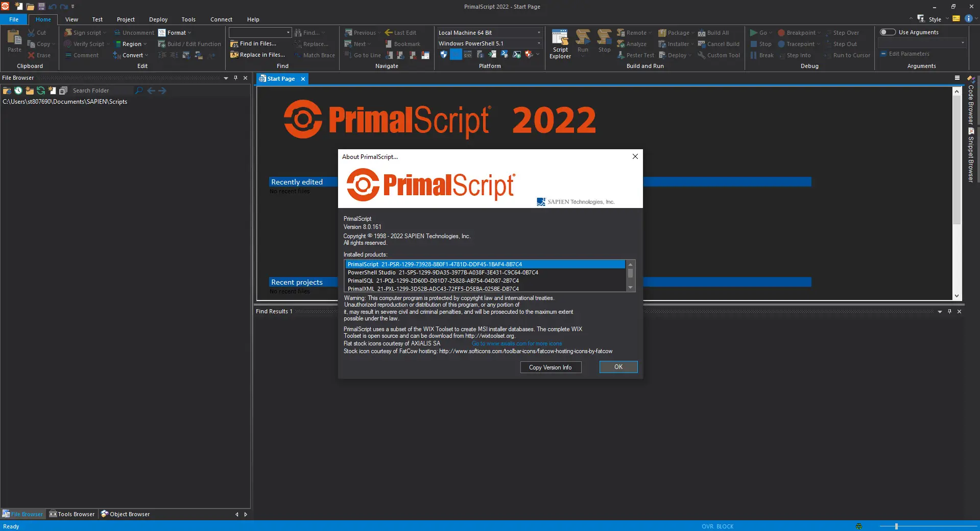The height and width of the screenshot is (531, 980).
Task: Click the Build All icon
Action: 702,33
